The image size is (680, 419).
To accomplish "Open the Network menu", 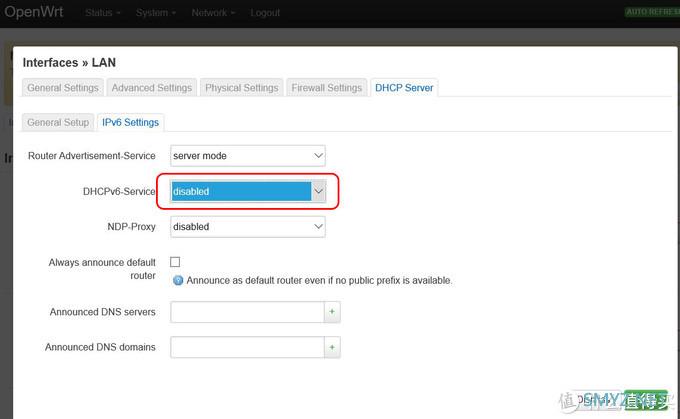I will pyautogui.click(x=213, y=13).
